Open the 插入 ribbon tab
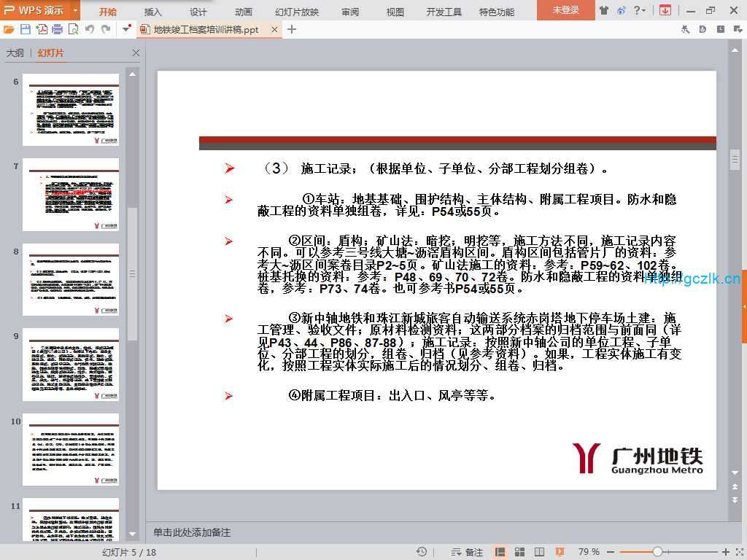This screenshot has width=747, height=560. pos(153,12)
